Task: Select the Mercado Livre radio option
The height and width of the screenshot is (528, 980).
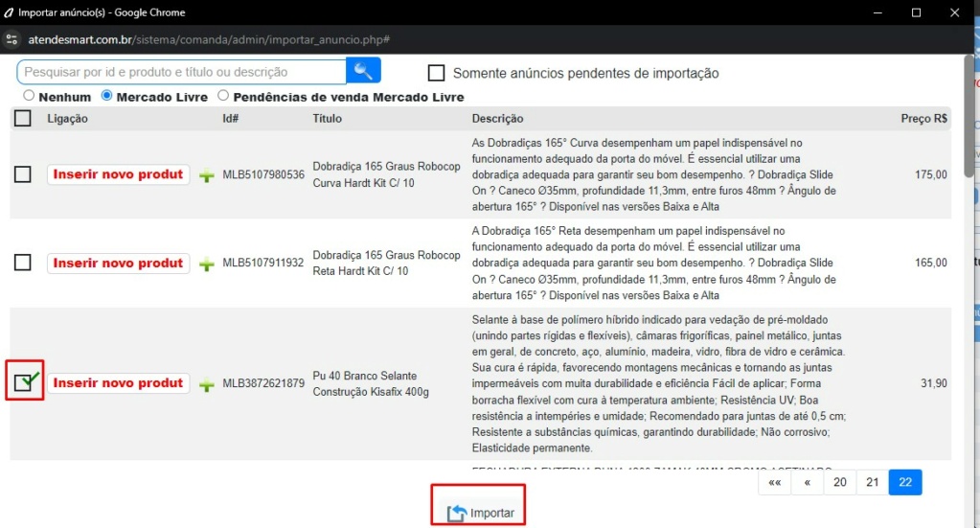Action: pyautogui.click(x=107, y=96)
